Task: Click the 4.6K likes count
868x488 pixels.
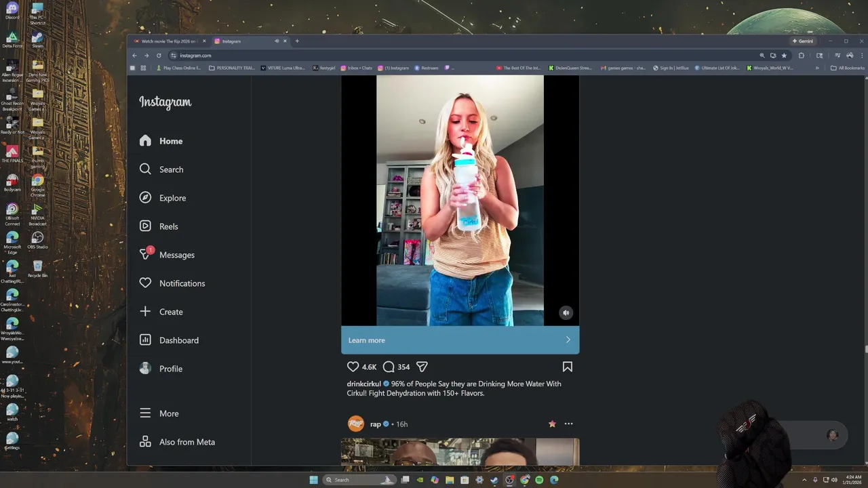Action: (369, 367)
